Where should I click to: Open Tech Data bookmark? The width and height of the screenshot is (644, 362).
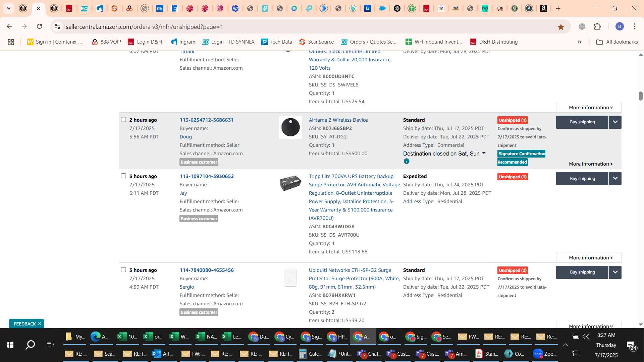277,42
